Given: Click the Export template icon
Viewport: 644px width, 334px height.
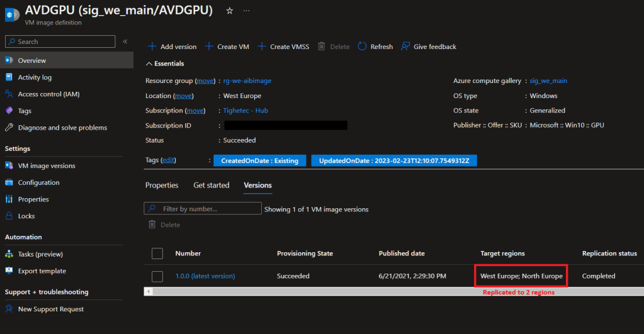Looking at the screenshot, I should (9, 271).
